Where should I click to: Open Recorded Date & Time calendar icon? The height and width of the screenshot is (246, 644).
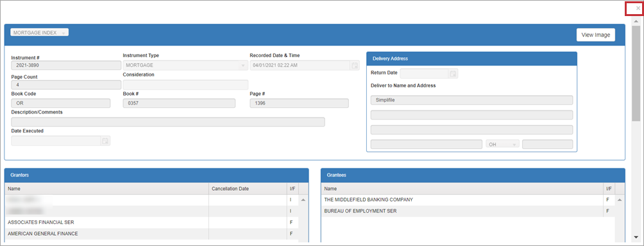coord(355,66)
